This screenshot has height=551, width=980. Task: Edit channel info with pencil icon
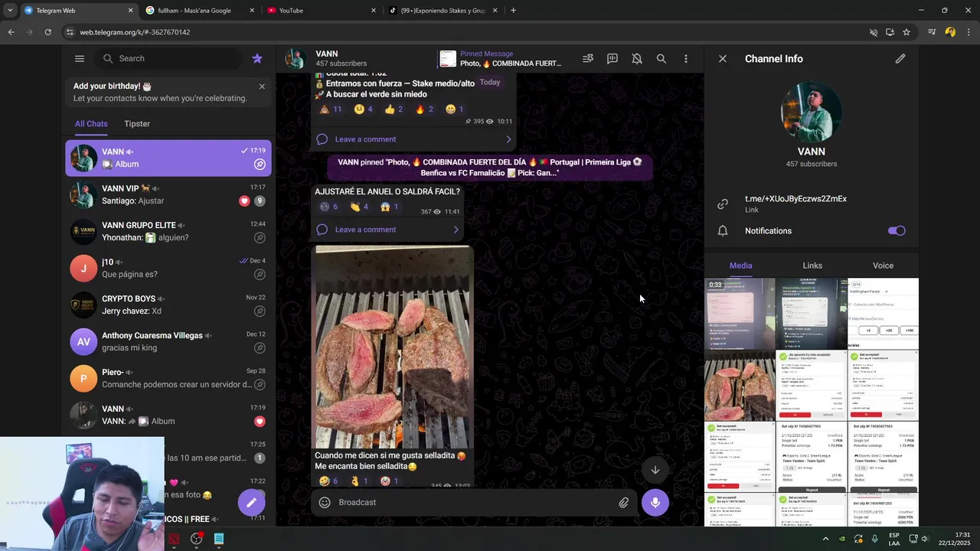[x=900, y=58]
